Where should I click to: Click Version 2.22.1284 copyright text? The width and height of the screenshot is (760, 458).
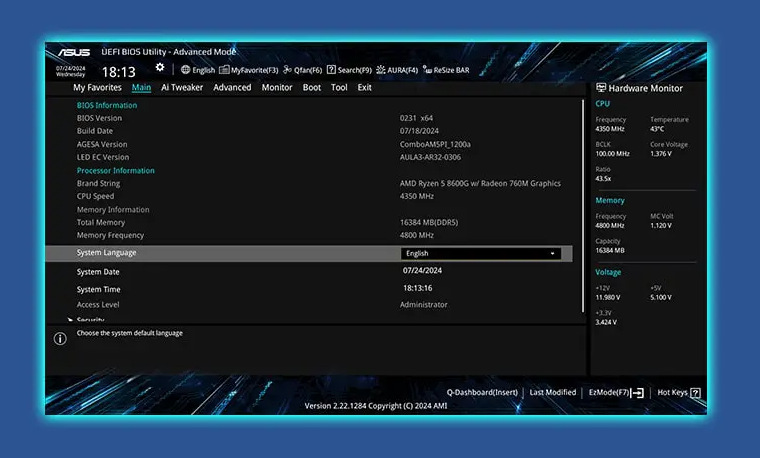tap(376, 406)
